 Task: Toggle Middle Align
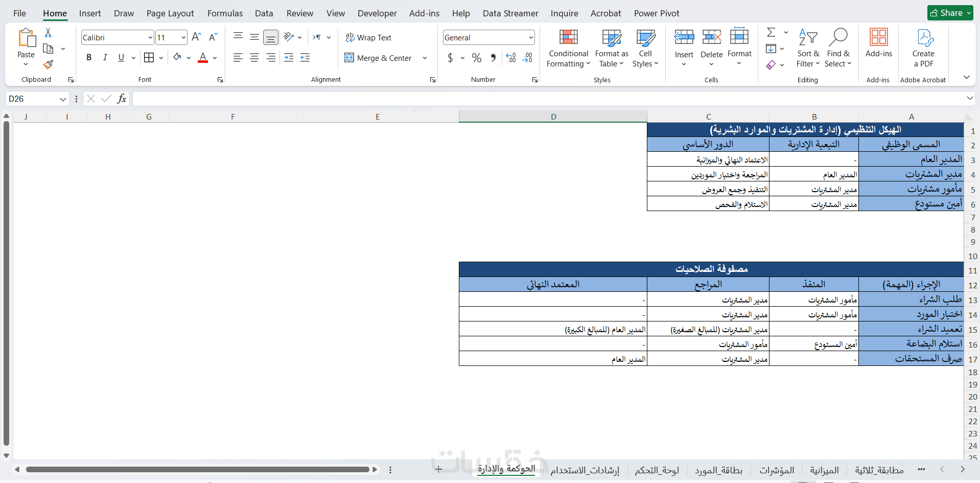tap(254, 37)
